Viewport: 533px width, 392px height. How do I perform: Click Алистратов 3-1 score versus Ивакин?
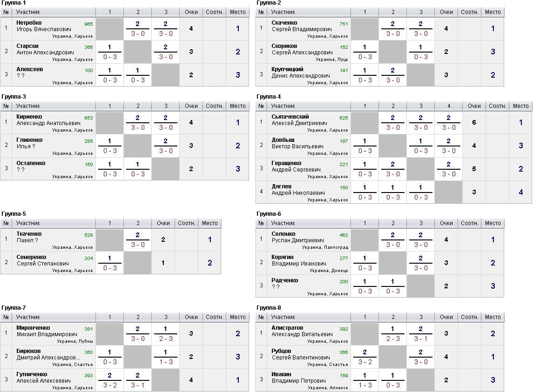[421, 339]
